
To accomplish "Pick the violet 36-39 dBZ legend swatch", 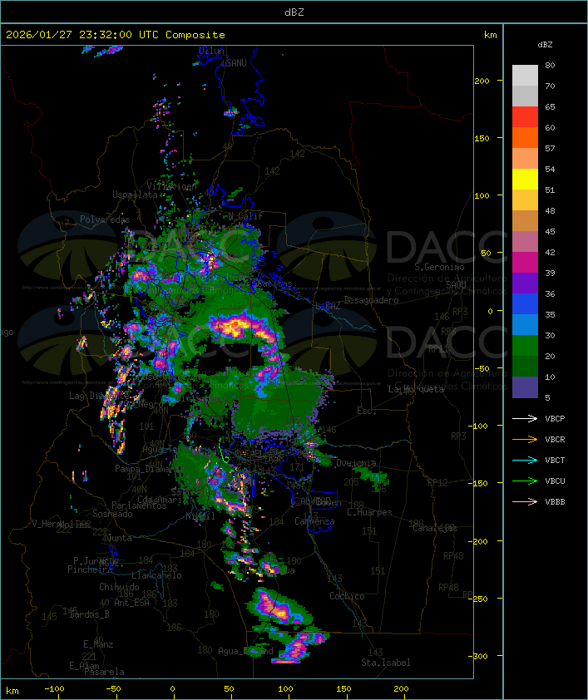I will pos(525,283).
